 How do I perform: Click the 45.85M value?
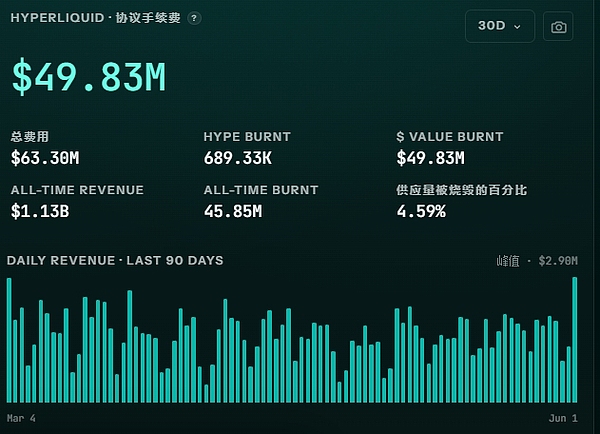tap(233, 211)
